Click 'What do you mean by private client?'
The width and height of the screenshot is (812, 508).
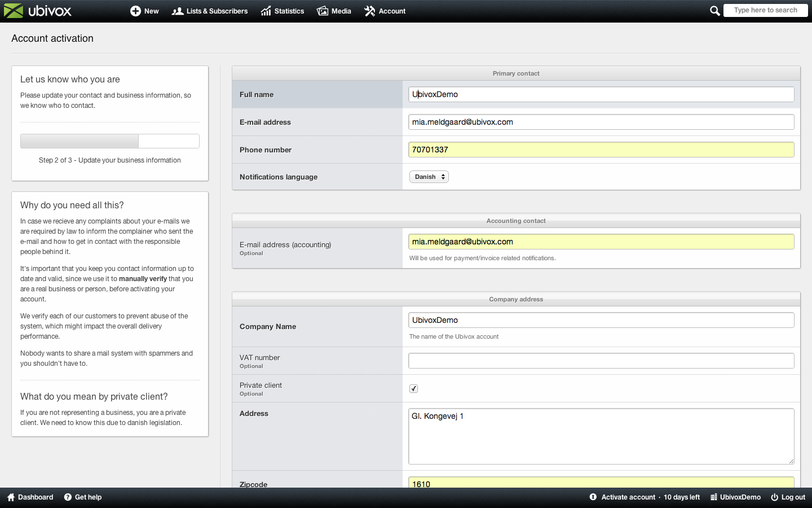tap(94, 397)
